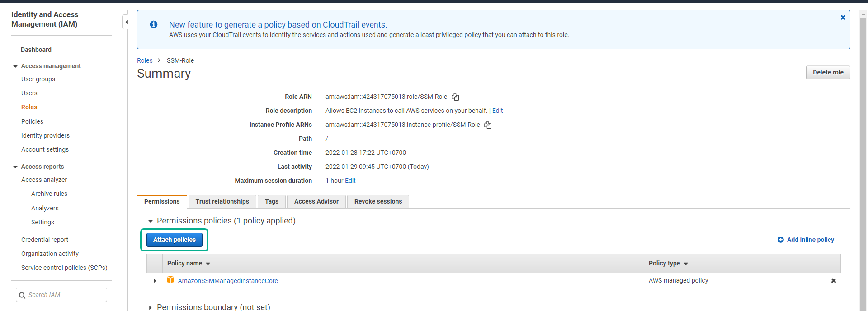Collapse the IAM navigation sidebar arrow
Screen dimensions: 868x311
point(126,22)
